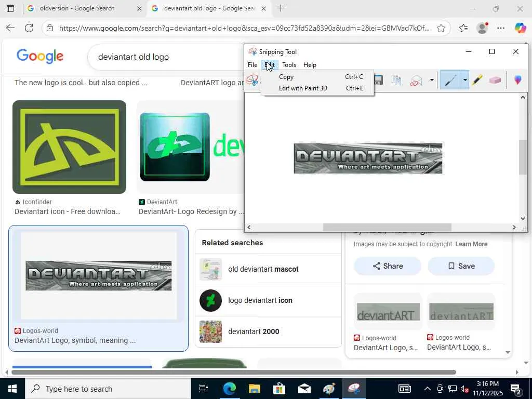
Task: Click the address bar URL field
Action: [x=244, y=28]
